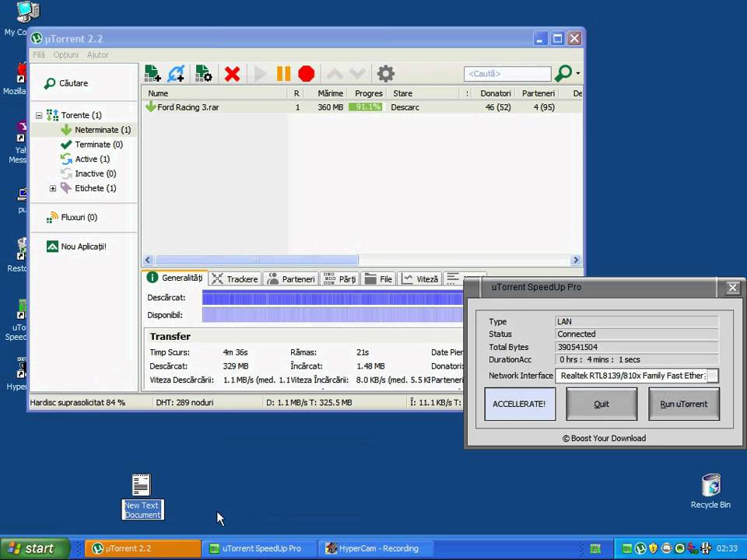Collapse the Torente tree node
This screenshot has height=560, width=747.
pyautogui.click(x=39, y=115)
